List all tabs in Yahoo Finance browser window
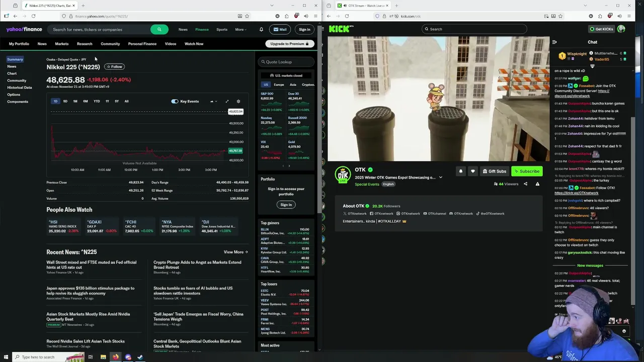The image size is (644, 362). [272, 6]
